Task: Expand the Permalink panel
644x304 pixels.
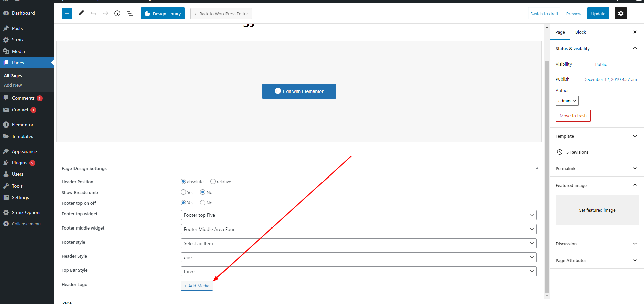Action: click(597, 168)
